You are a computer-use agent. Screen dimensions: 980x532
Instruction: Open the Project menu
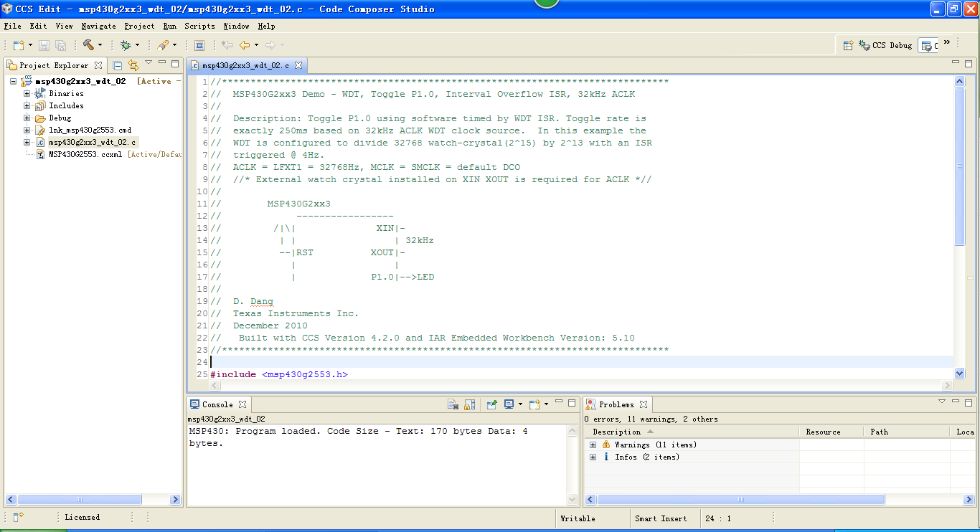[139, 26]
